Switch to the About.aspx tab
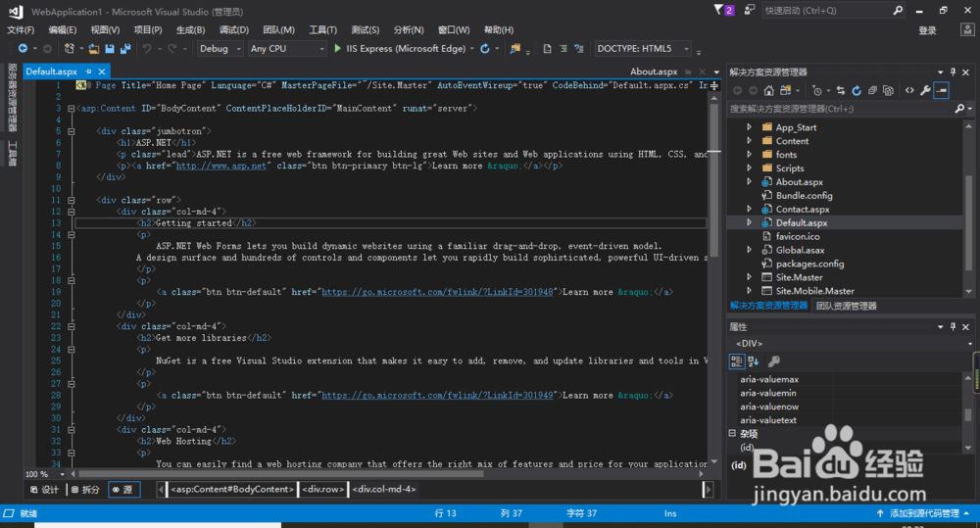 (x=654, y=72)
